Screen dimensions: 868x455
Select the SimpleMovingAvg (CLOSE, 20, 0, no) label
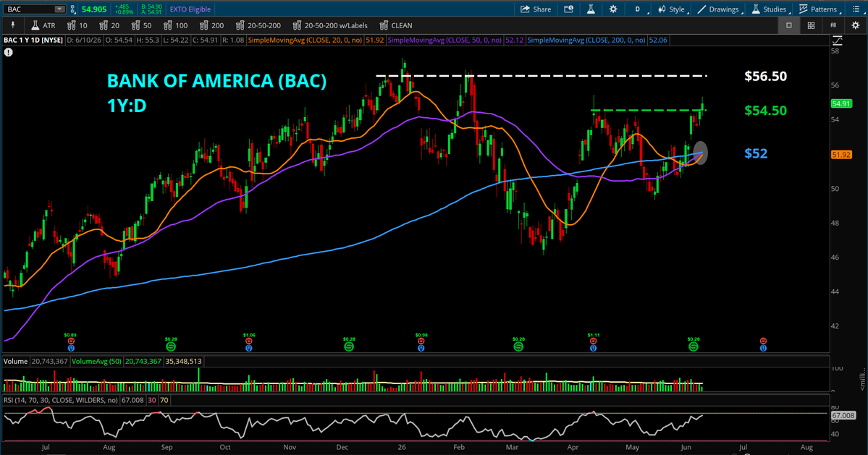coord(306,41)
